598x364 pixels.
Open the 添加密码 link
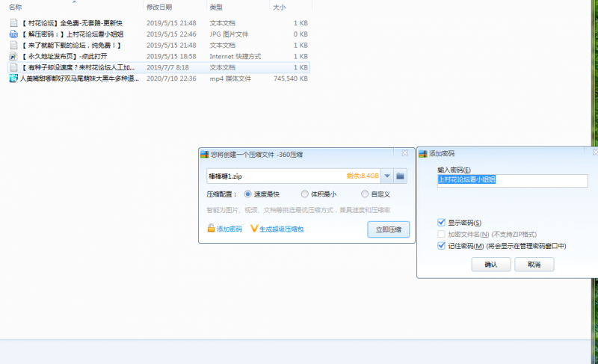coord(229,229)
